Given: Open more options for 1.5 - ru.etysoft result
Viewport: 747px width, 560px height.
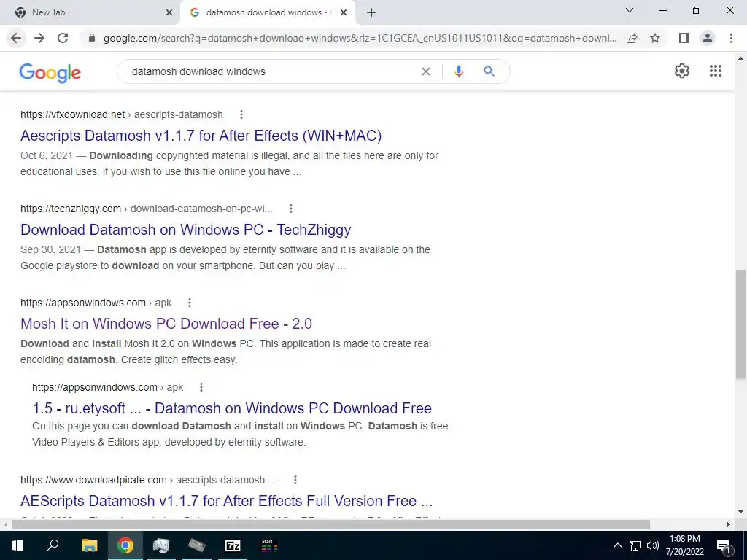Looking at the screenshot, I should [201, 387].
